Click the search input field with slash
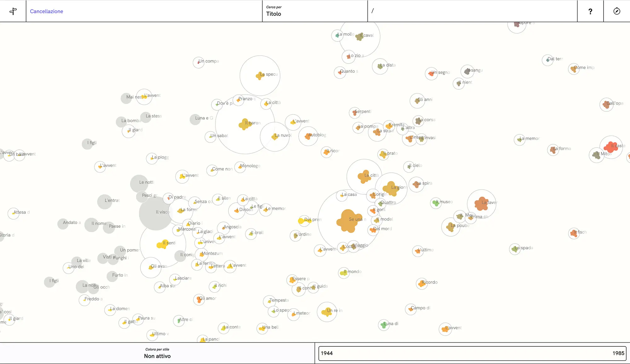 pos(472,11)
